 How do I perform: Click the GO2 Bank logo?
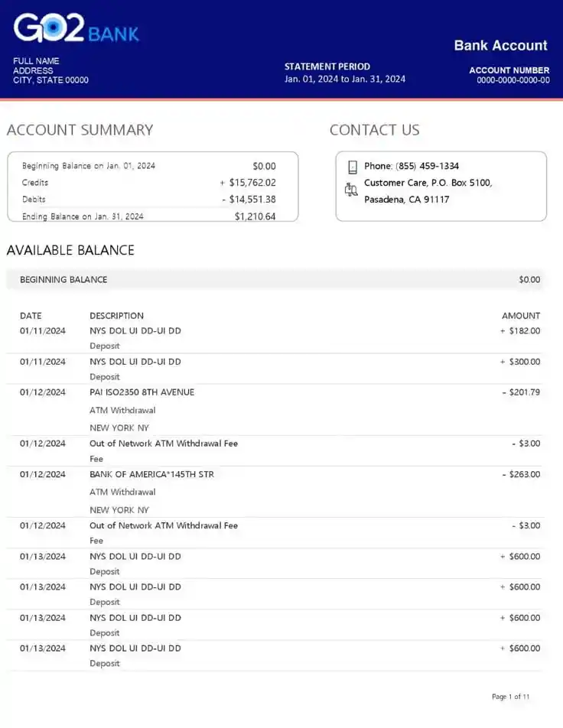click(76, 29)
